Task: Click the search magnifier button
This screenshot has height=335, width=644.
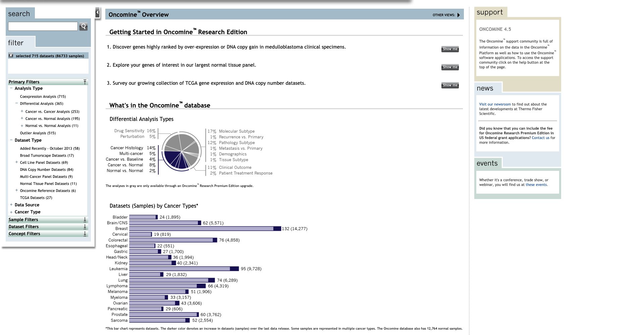Action: tap(84, 26)
